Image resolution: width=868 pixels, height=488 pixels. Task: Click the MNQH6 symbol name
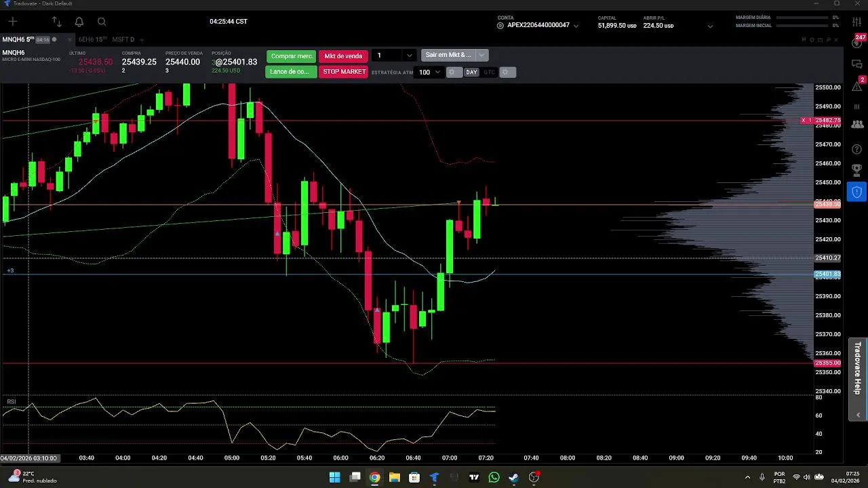pyautogui.click(x=13, y=53)
